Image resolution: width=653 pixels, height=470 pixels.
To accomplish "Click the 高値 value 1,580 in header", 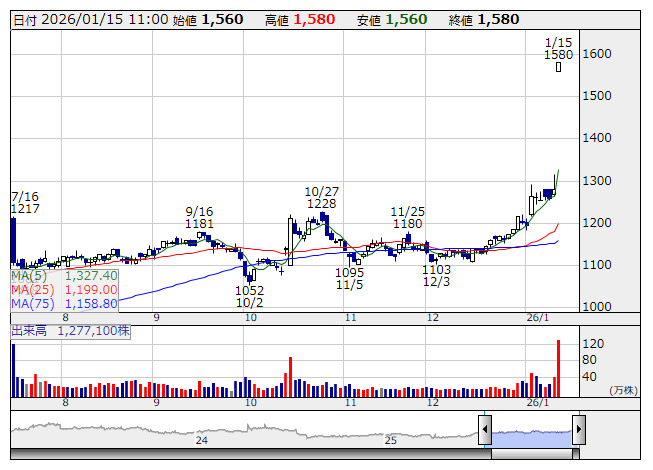I will click(319, 19).
